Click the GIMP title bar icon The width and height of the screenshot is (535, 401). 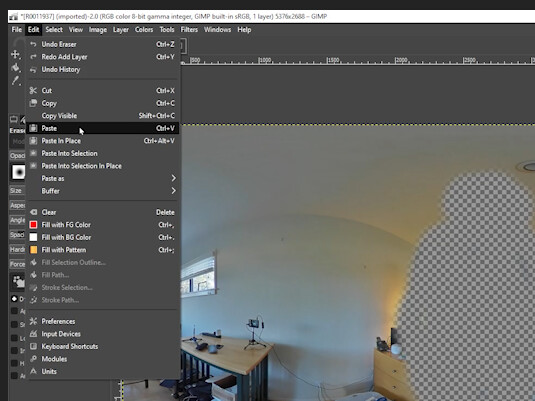coord(14,16)
